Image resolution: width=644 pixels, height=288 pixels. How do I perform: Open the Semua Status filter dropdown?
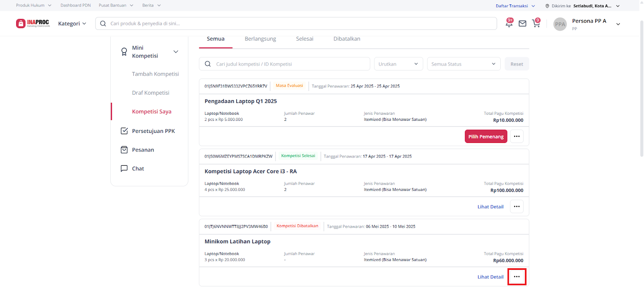(x=463, y=64)
